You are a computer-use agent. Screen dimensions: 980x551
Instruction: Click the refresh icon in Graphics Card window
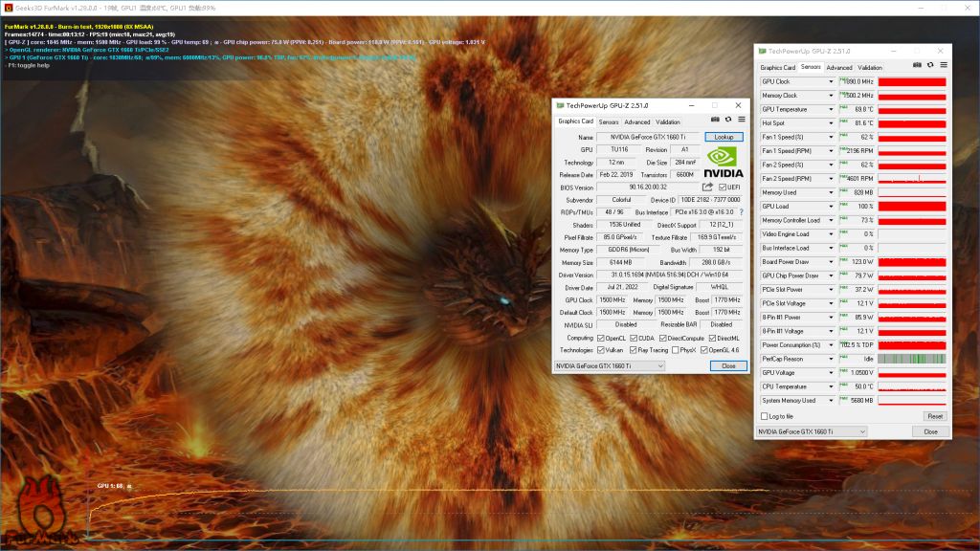(x=727, y=121)
